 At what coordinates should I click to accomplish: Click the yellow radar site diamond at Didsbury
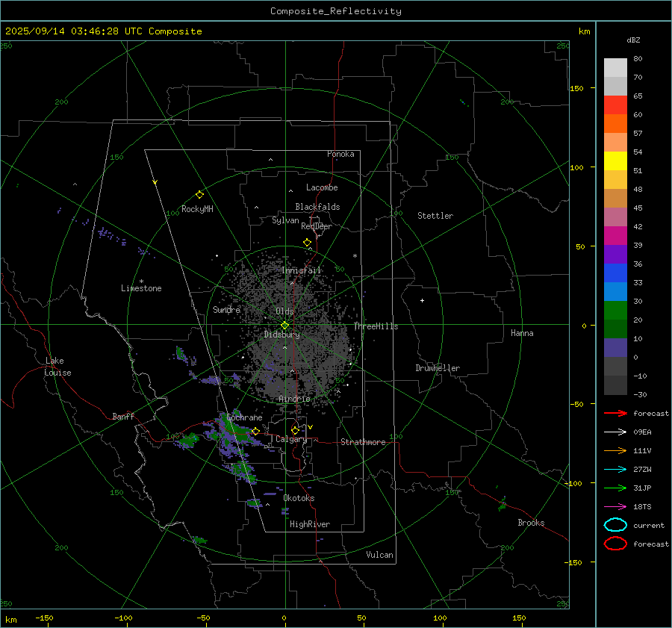pos(285,326)
